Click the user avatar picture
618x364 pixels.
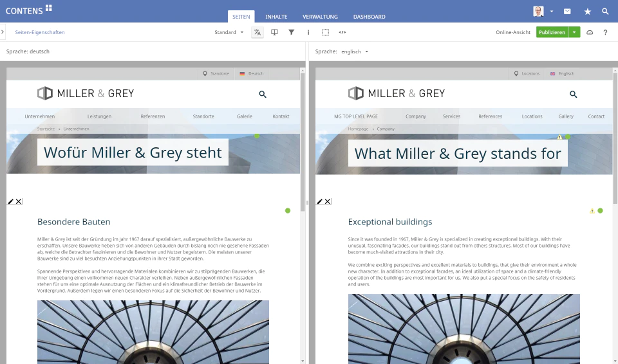(x=538, y=12)
